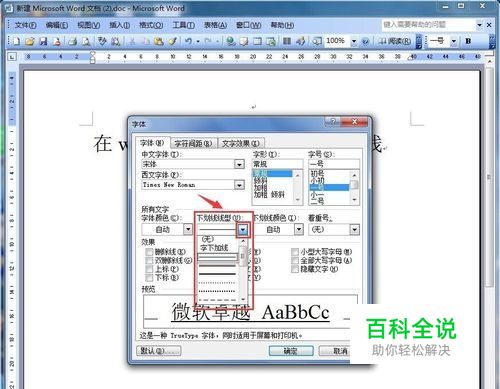The image size is (500, 389).
Task: Switch to the 字符间距 character spacing tab
Action: coord(193,144)
